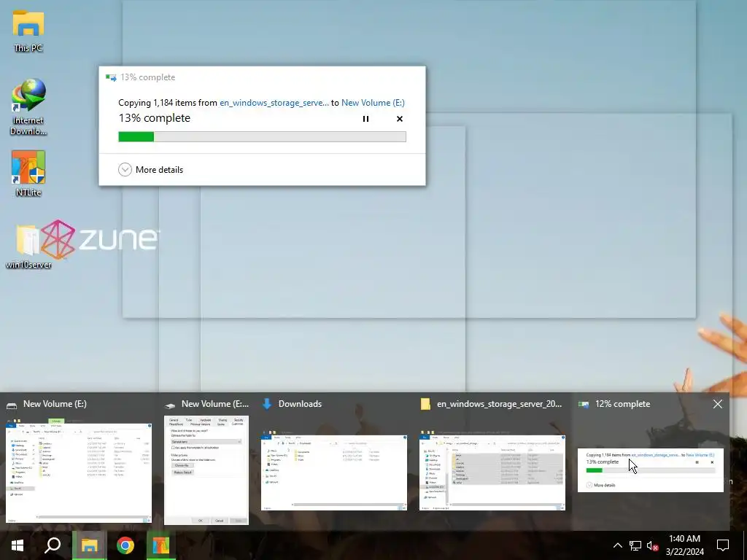The height and width of the screenshot is (560, 747).
Task: Expand More details in copy dialog
Action: tap(150, 169)
